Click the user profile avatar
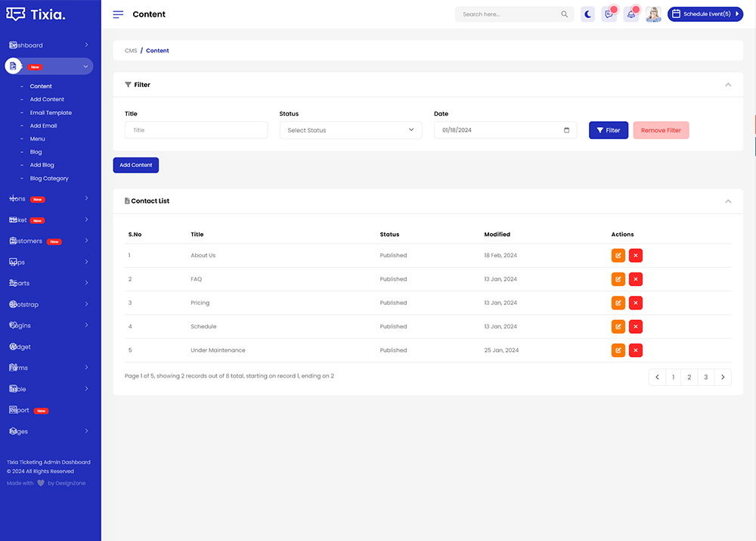Image resolution: width=756 pixels, height=541 pixels. [653, 14]
